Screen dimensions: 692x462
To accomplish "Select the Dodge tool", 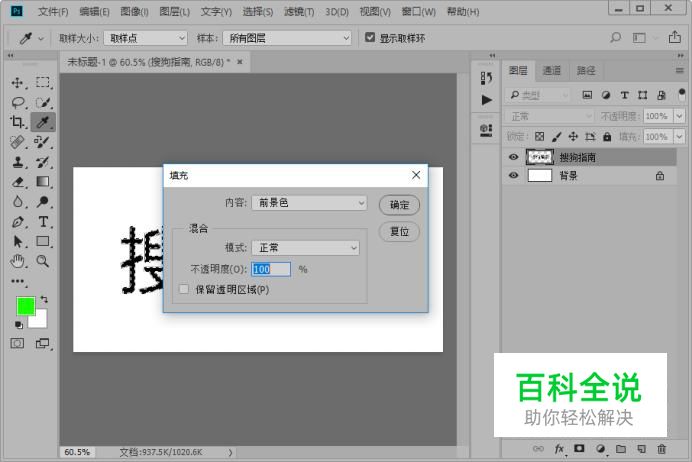I will [43, 202].
